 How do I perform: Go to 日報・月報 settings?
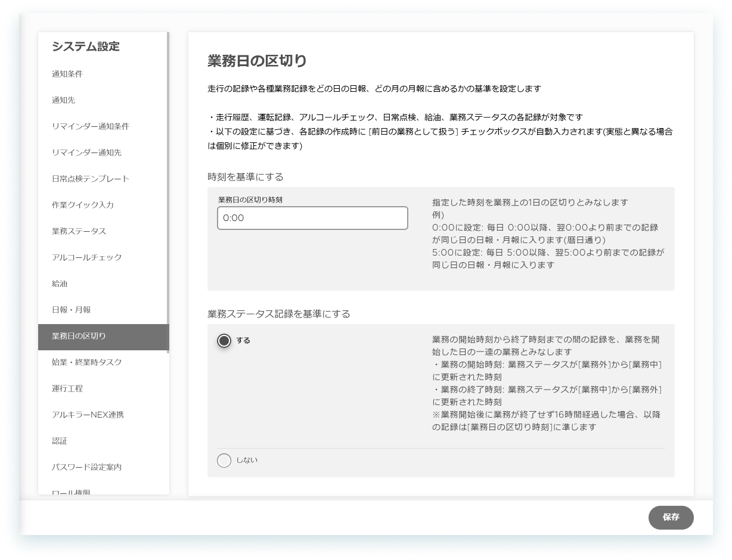coord(104,310)
